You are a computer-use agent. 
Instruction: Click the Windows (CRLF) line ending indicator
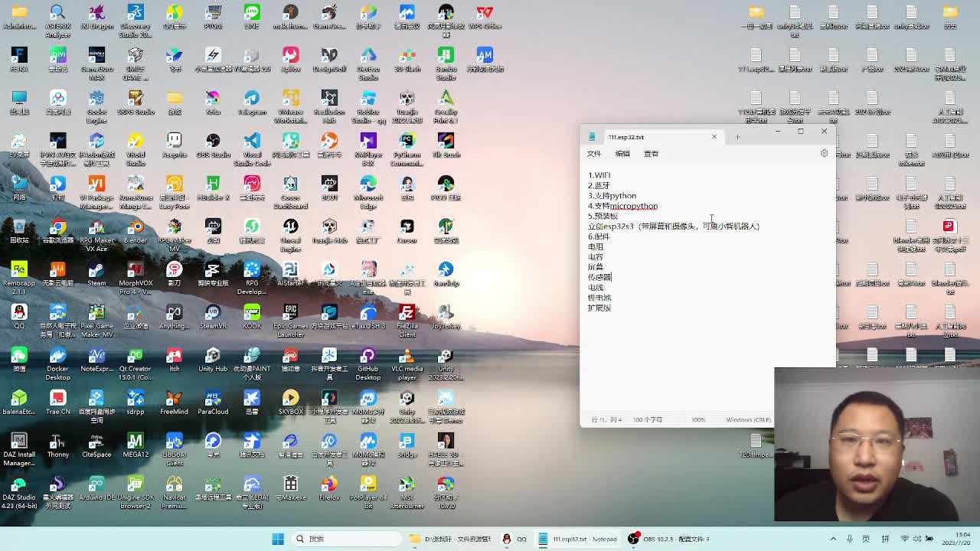(748, 419)
